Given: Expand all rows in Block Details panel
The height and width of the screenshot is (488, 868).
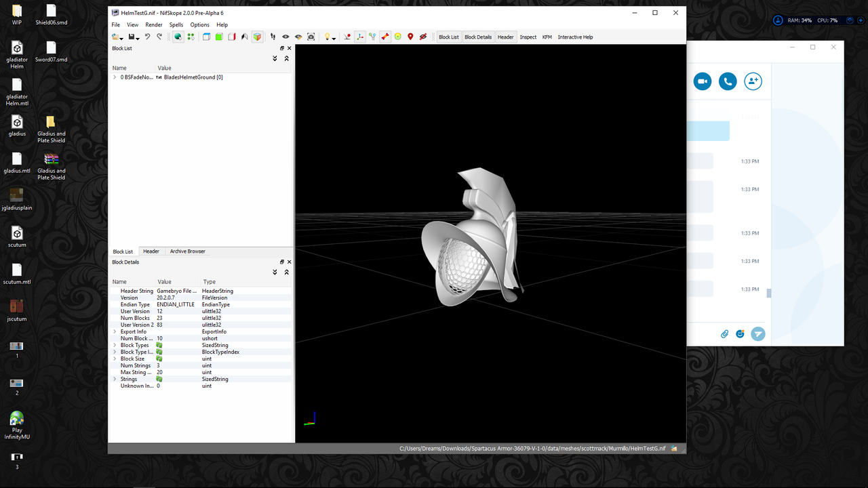Looking at the screenshot, I should click(275, 272).
